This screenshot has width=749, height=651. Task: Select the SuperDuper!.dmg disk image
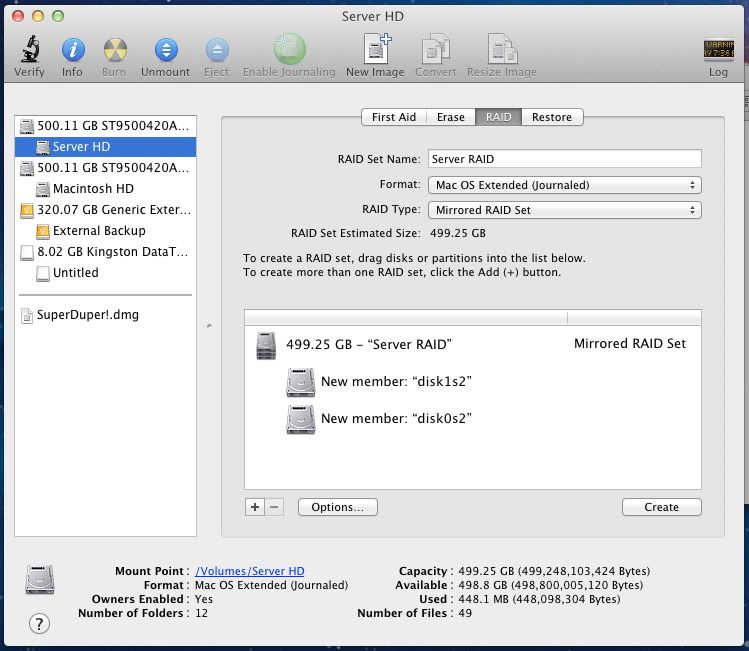click(105, 315)
